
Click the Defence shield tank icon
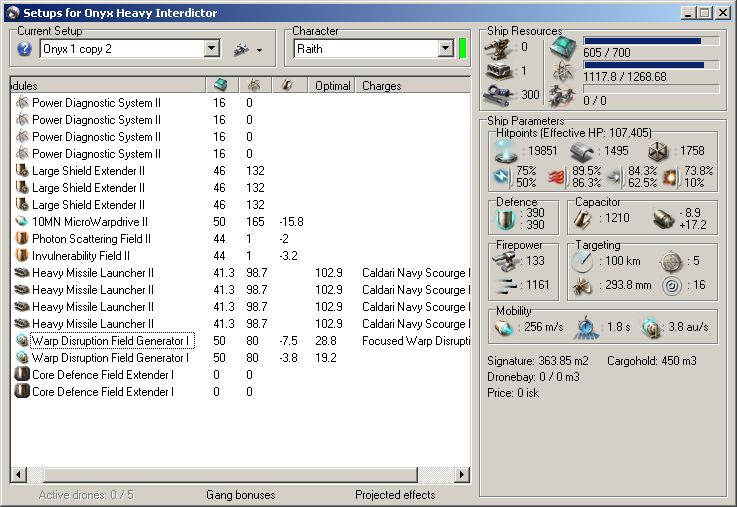click(x=505, y=219)
